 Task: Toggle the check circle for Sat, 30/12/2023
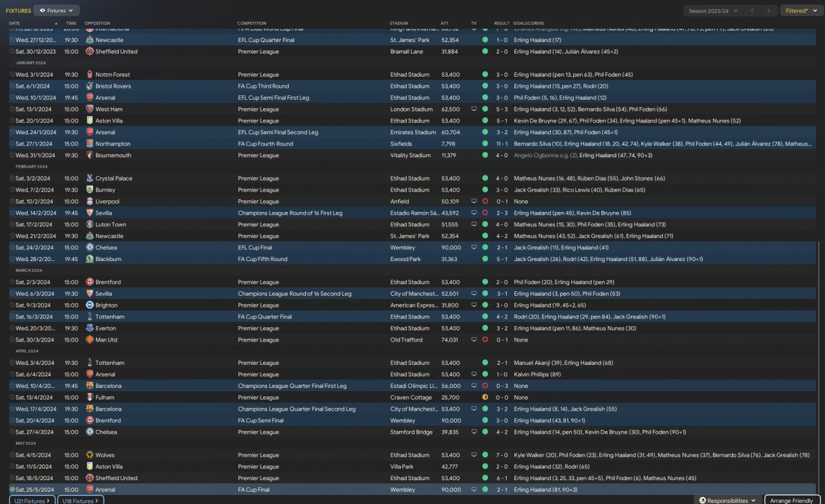(x=12, y=52)
